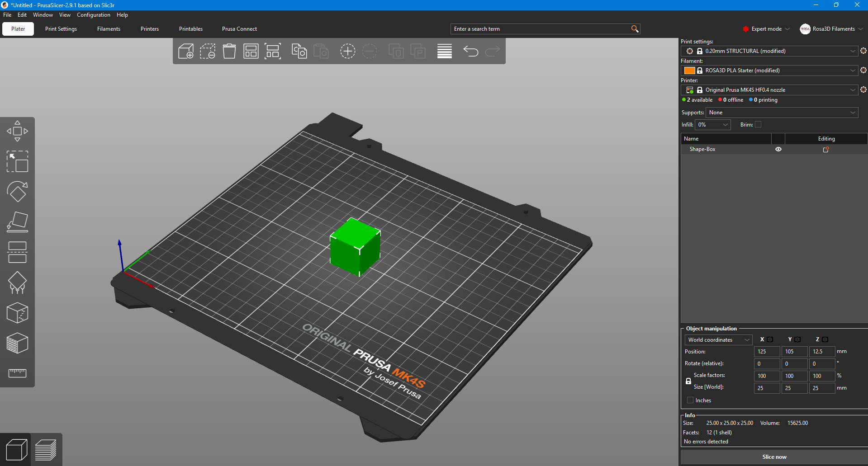
Task: Open the Configuration menu
Action: point(93,15)
